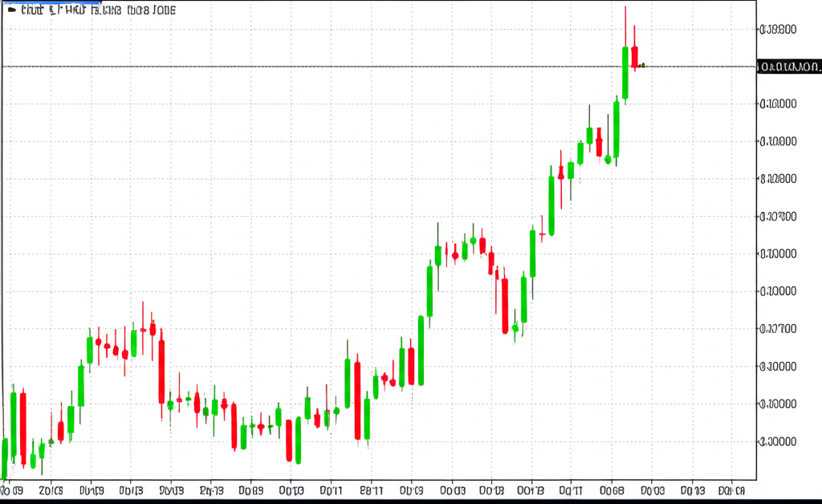Viewport: 822px width, 504px height.
Task: Click the tall green candle at the chart peak
Action: [625, 74]
